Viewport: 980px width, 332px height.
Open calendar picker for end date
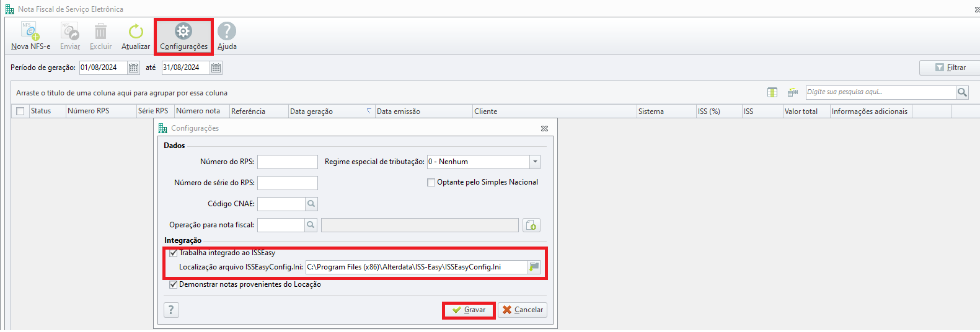(216, 68)
